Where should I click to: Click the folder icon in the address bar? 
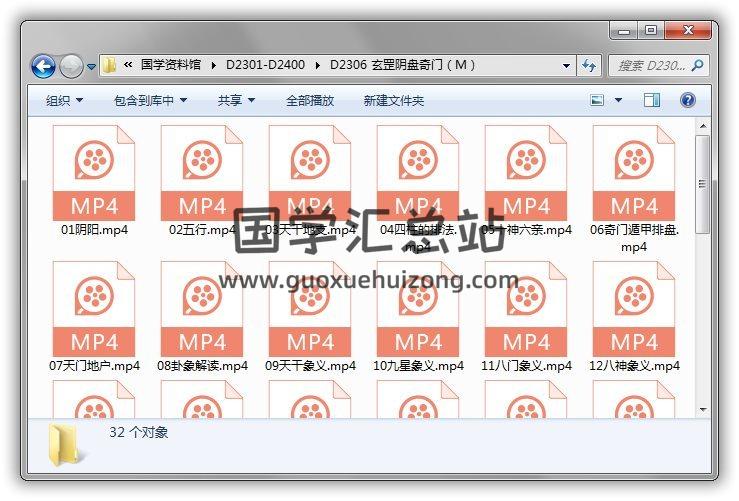109,65
